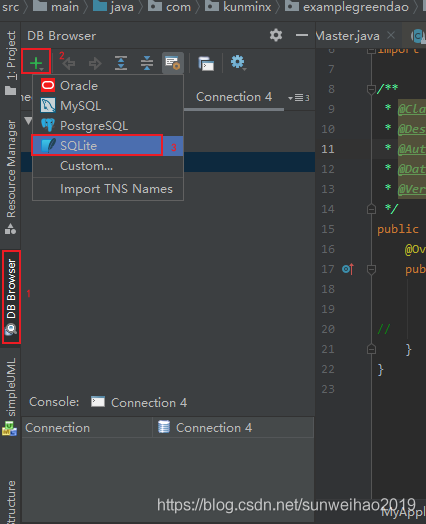Open SQL console toolbar icon
This screenshot has height=524, width=426.
206,63
